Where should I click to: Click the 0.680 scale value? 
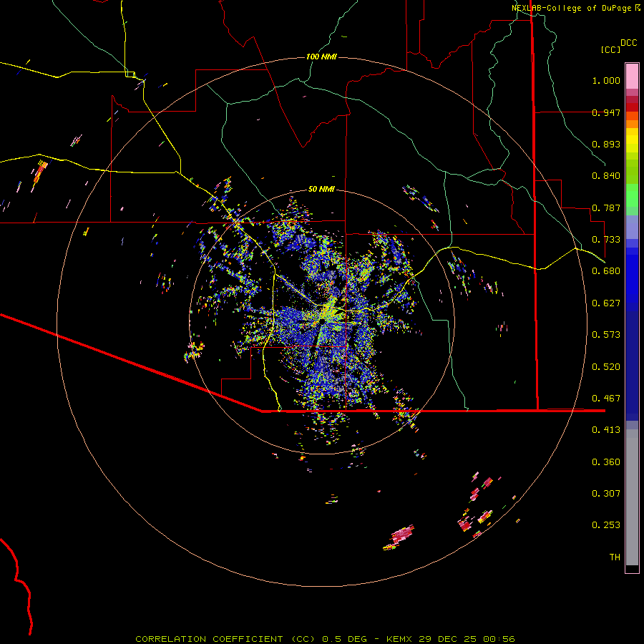click(x=606, y=271)
